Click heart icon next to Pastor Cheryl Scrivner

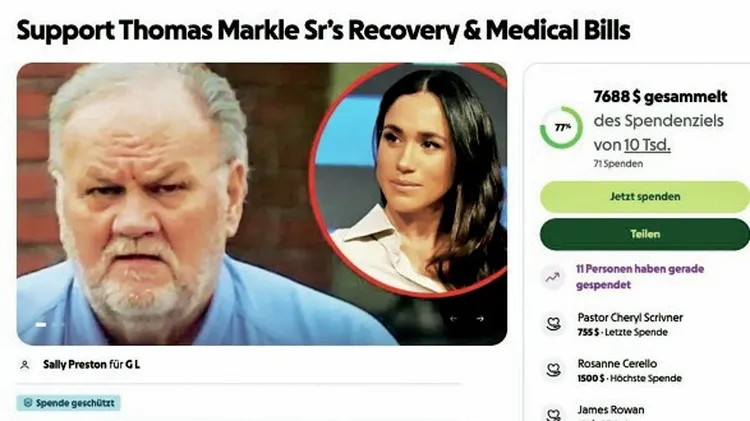point(553,324)
